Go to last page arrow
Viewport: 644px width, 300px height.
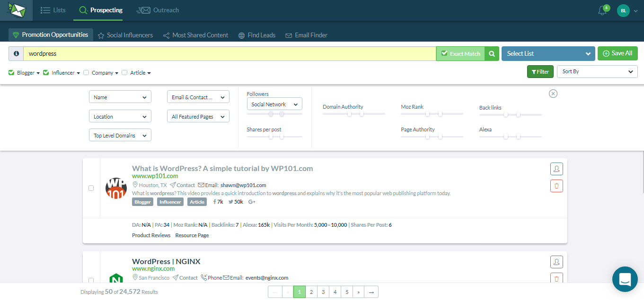pos(371,292)
